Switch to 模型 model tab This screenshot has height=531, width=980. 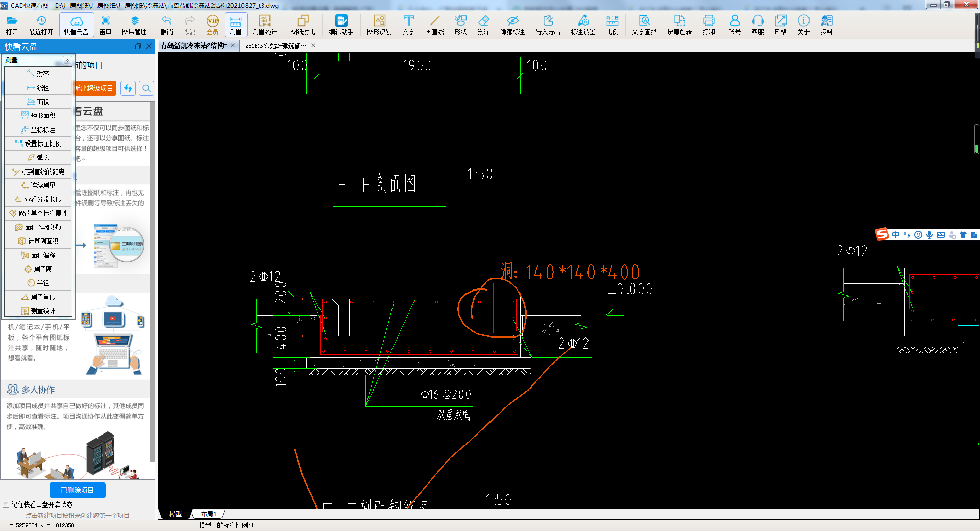(175, 514)
